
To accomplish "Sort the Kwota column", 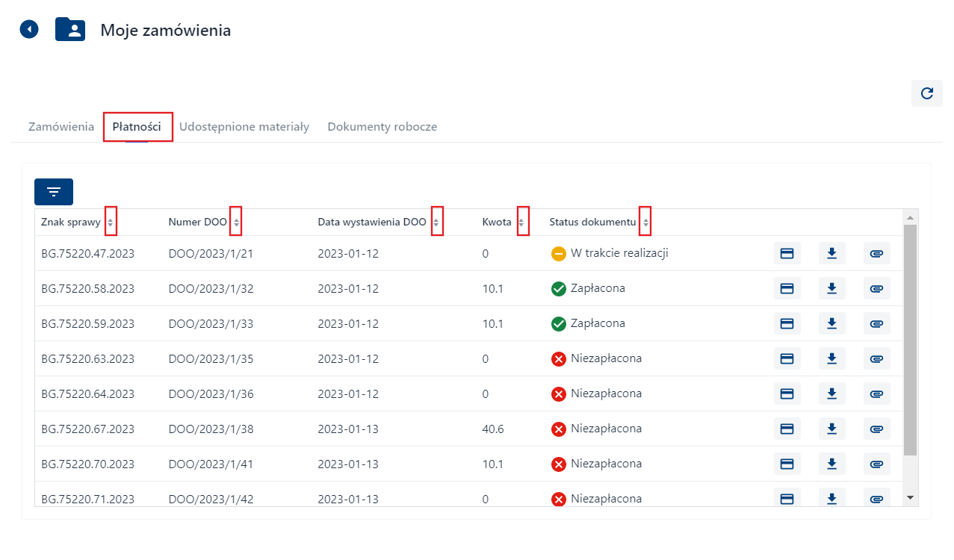I will (x=523, y=221).
